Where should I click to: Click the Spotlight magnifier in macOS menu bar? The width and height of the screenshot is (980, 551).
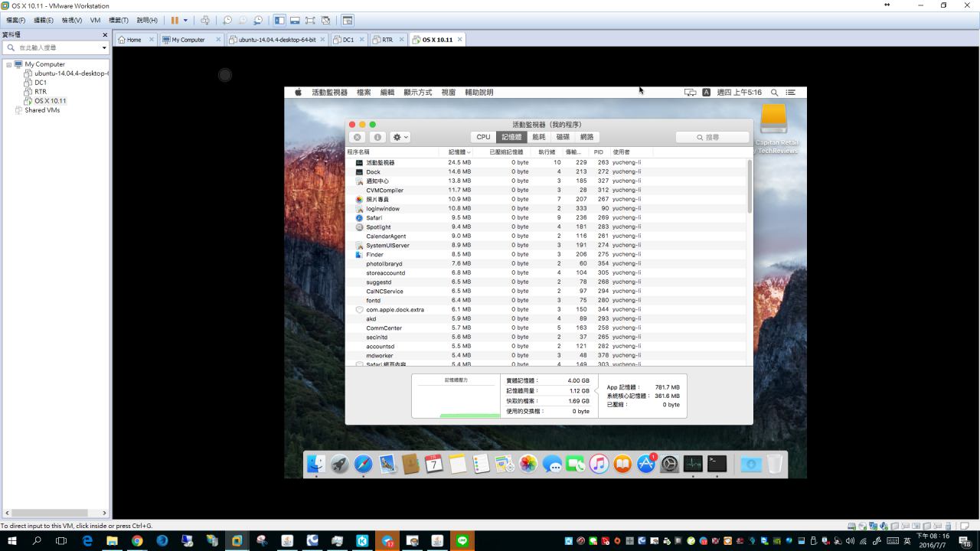pyautogui.click(x=774, y=93)
